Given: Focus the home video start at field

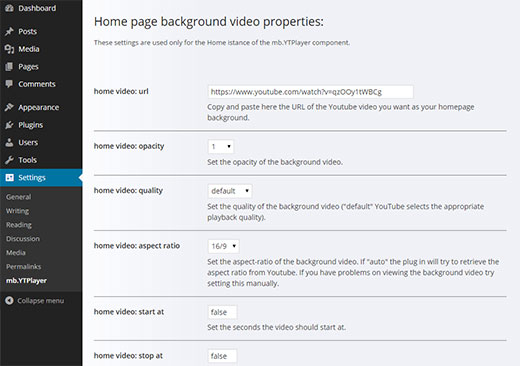Looking at the screenshot, I should 222,312.
